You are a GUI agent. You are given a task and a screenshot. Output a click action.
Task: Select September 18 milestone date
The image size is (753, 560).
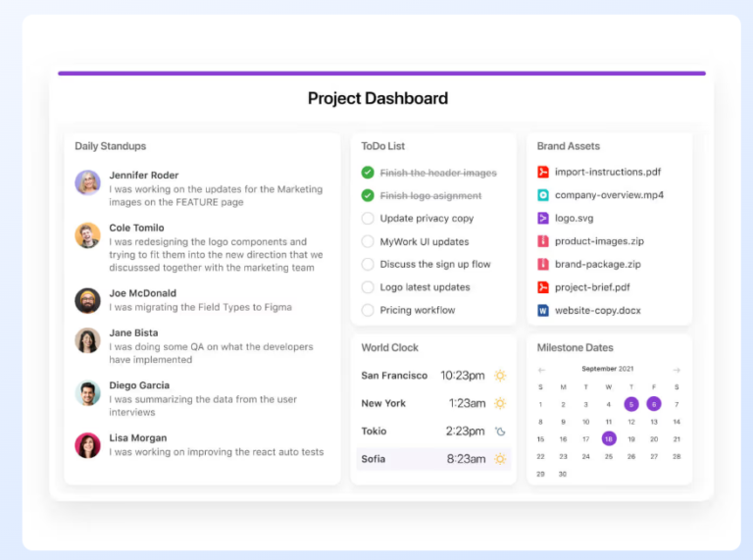609,439
